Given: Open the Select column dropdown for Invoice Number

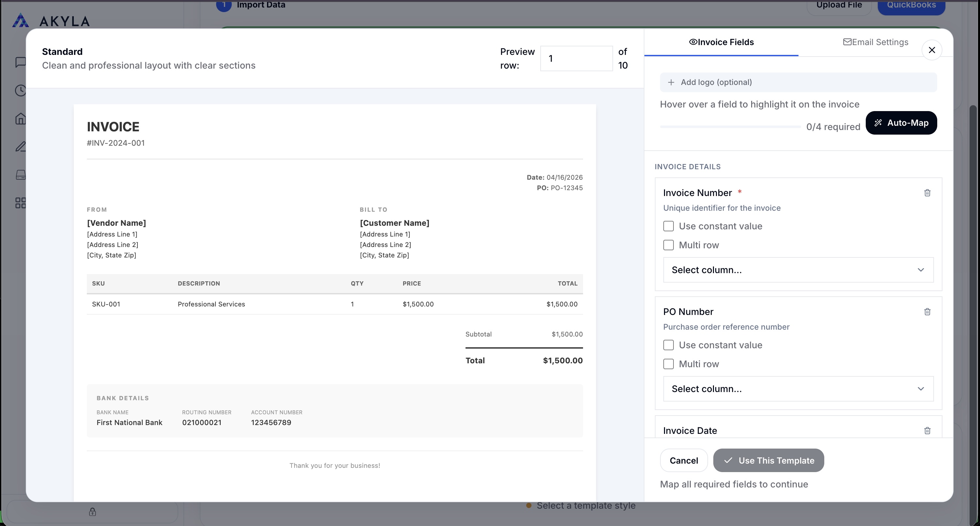Looking at the screenshot, I should coord(798,270).
